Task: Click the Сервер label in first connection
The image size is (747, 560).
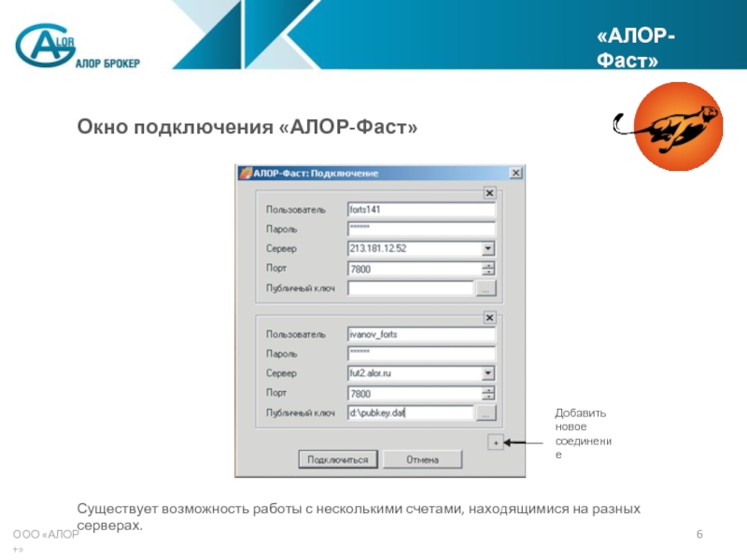Action: [281, 248]
